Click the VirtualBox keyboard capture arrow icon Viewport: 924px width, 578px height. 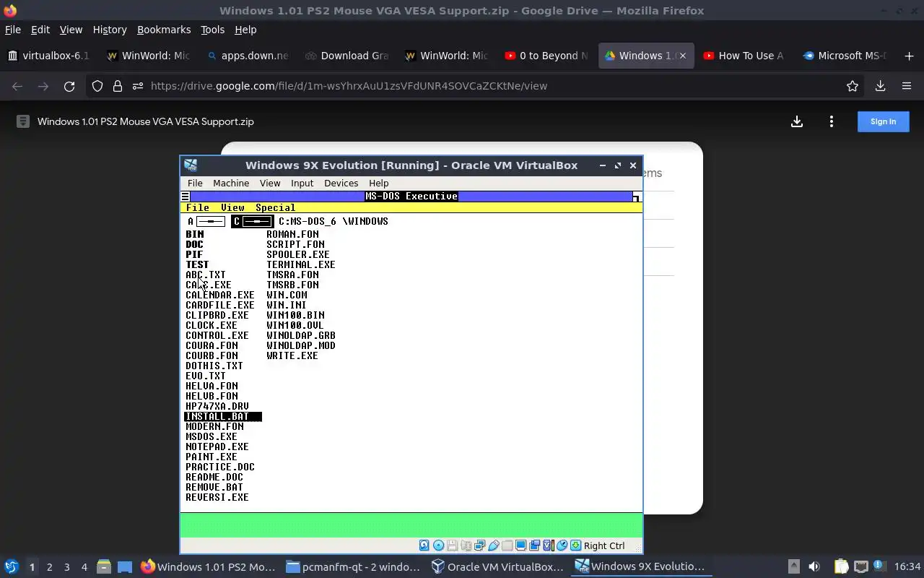point(575,545)
